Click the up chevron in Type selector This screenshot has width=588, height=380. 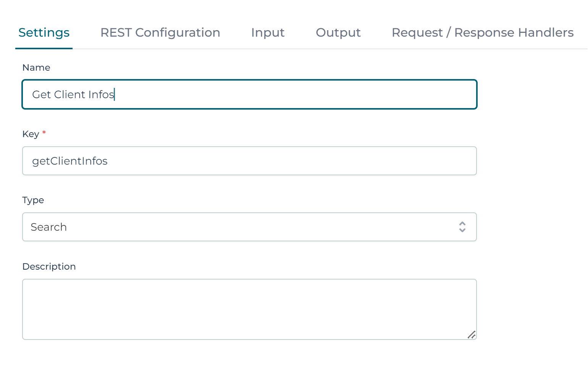pyautogui.click(x=462, y=223)
